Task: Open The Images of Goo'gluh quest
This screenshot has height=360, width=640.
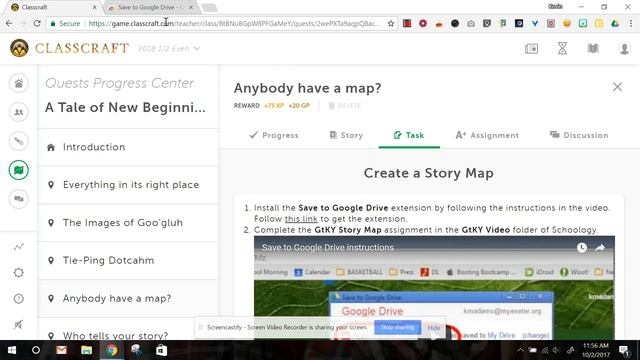Action: point(128,223)
